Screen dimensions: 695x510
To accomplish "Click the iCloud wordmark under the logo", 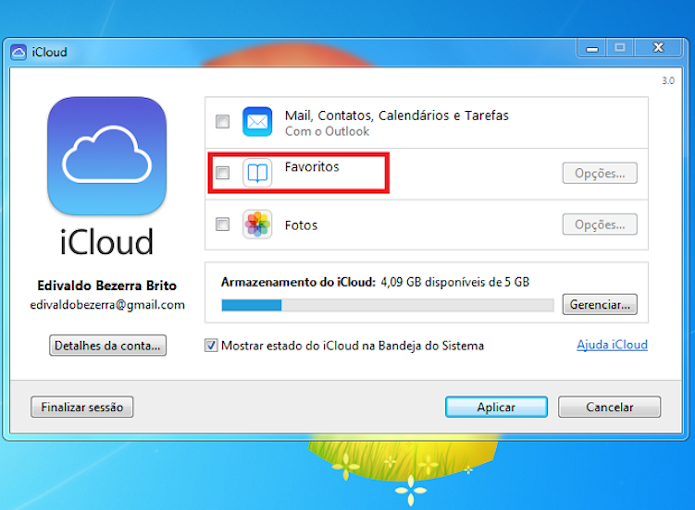I will pyautogui.click(x=107, y=241).
